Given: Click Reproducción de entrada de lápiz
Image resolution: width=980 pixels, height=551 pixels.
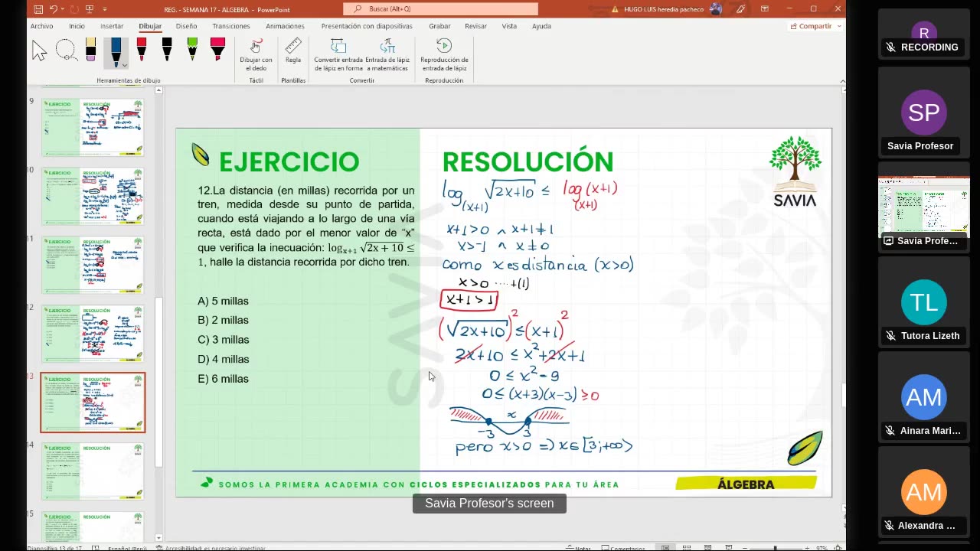Looking at the screenshot, I should click(444, 55).
